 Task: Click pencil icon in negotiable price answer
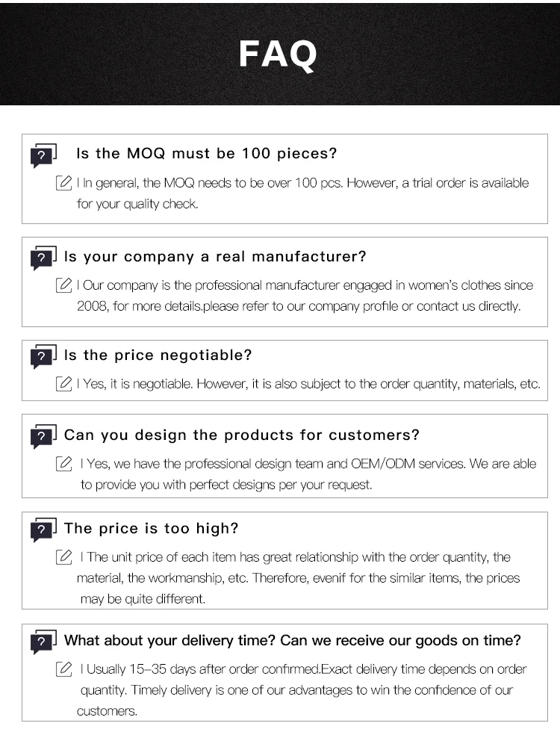[x=63, y=384]
